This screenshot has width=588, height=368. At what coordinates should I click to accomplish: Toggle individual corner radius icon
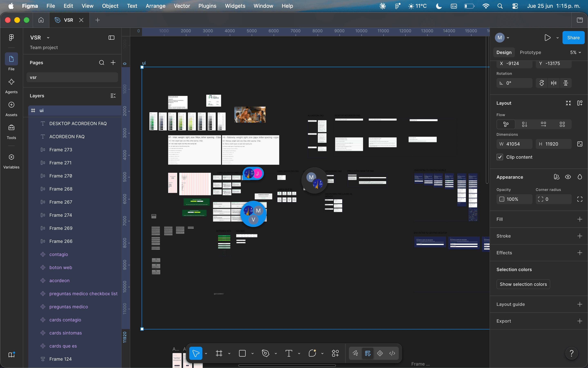[x=580, y=199]
